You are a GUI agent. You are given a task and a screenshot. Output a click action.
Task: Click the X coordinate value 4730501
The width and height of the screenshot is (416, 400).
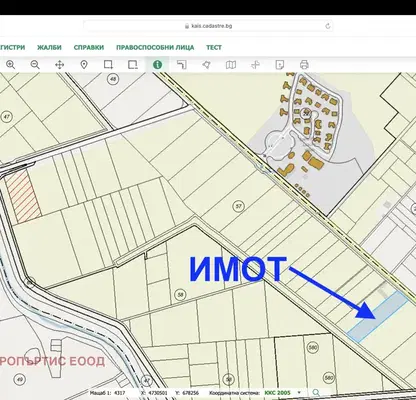click(159, 393)
